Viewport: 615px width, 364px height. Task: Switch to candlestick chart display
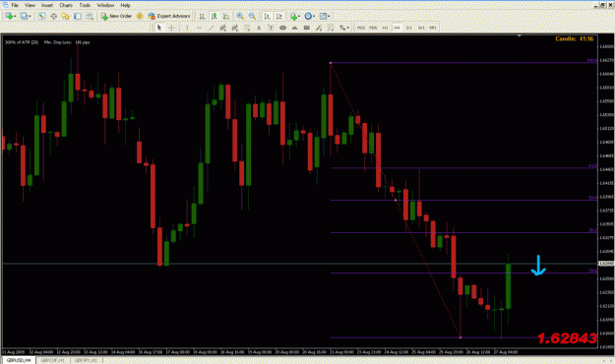(215, 16)
